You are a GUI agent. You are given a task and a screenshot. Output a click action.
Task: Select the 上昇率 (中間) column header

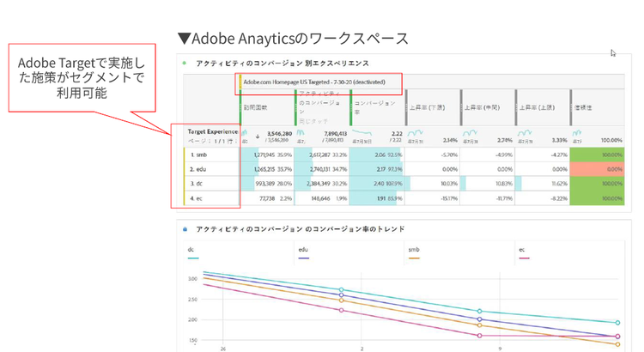488,107
